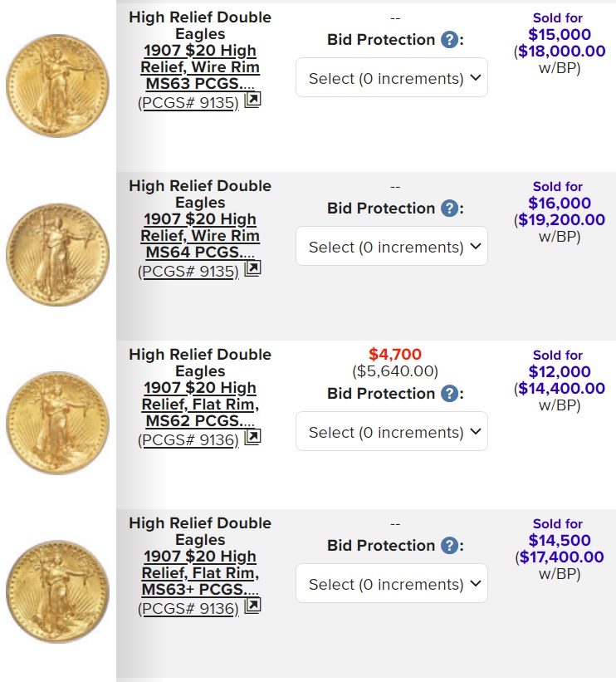Open the 1907 $20 Flat Rim MS63+ PCGS lot link
The height and width of the screenshot is (682, 616).
(200, 573)
